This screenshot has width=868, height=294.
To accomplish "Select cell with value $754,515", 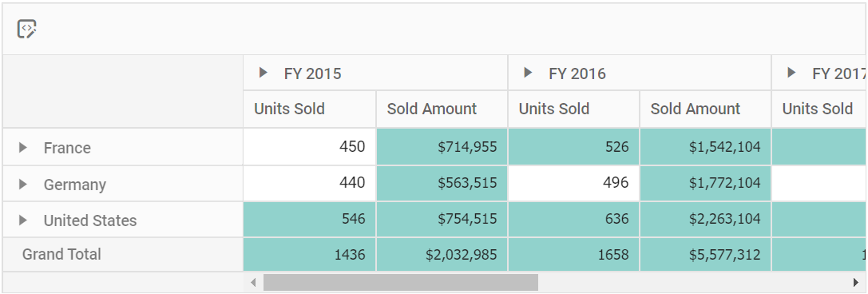I will 442,219.
